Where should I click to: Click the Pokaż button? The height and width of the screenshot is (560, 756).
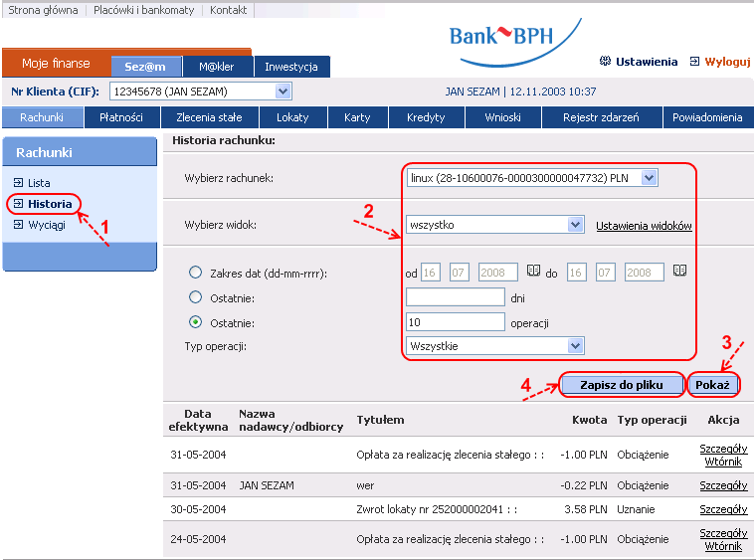712,385
